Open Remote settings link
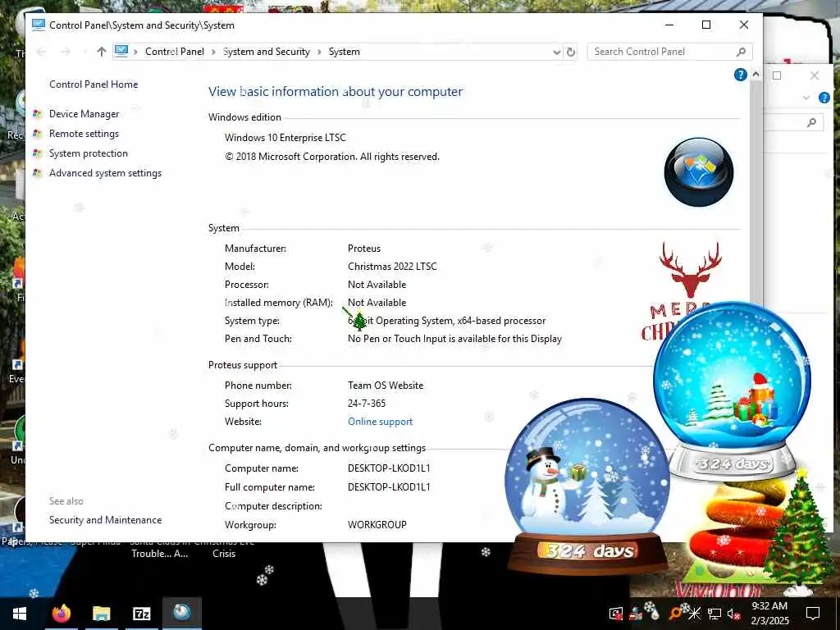This screenshot has height=630, width=840. [x=84, y=134]
